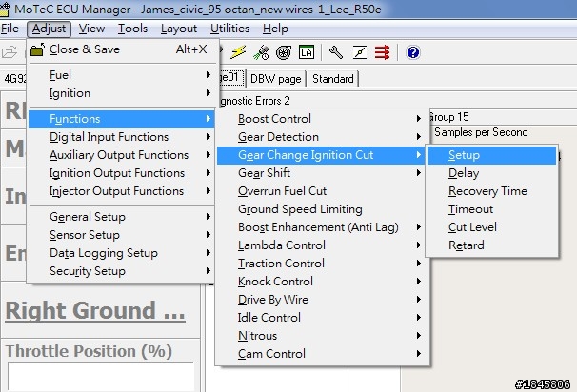Click the spark plug toolbar icon
The width and height of the screenshot is (577, 392).
[x=261, y=52]
